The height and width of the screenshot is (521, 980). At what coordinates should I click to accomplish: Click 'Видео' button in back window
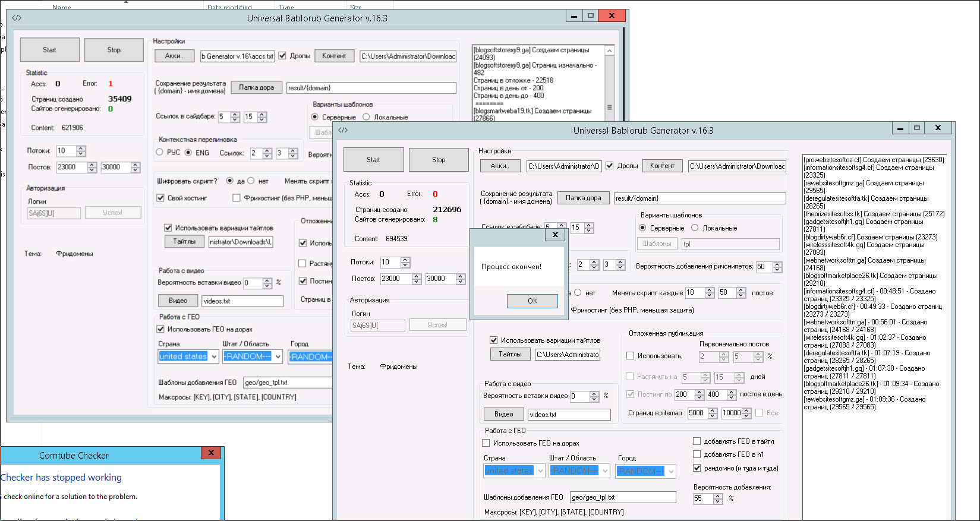178,301
